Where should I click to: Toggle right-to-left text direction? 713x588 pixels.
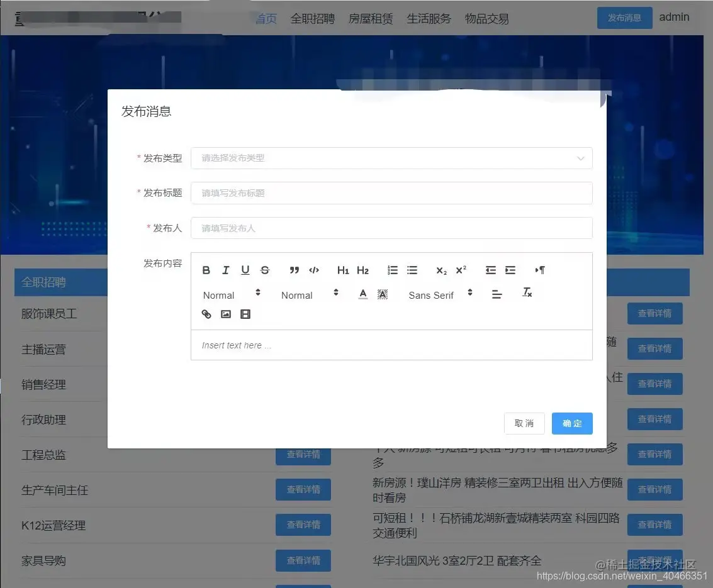pos(539,270)
